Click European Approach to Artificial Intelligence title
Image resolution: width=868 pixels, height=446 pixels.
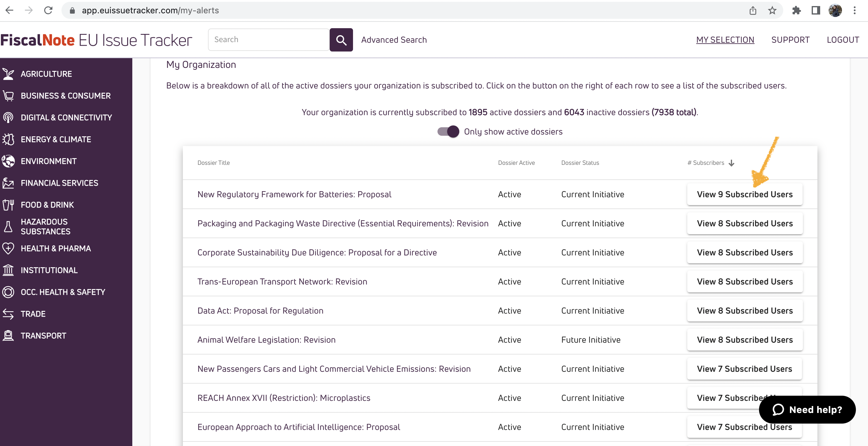click(x=299, y=427)
